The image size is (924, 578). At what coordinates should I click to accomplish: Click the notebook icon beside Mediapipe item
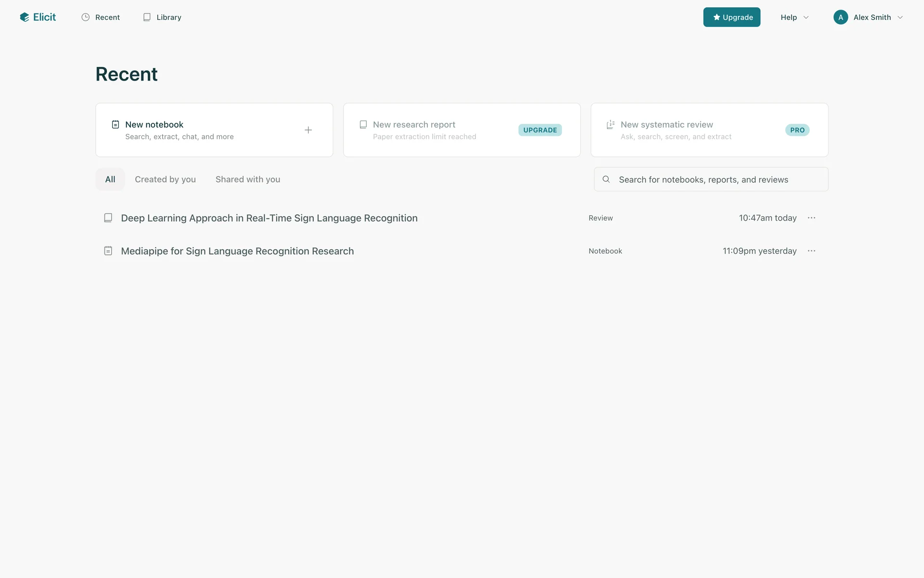(x=108, y=251)
